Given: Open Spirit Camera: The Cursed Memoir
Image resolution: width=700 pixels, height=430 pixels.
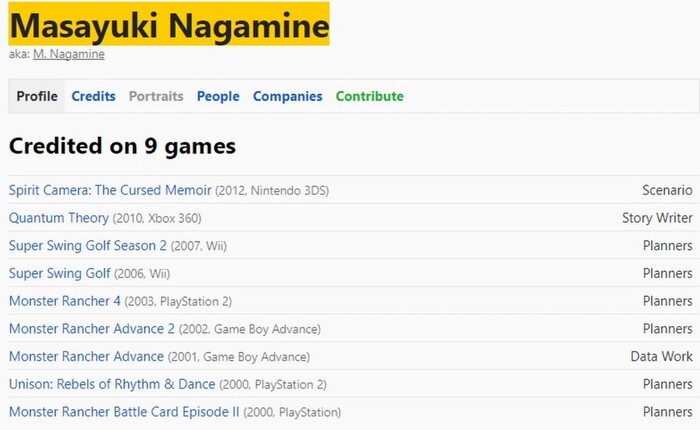Looking at the screenshot, I should [x=110, y=190].
